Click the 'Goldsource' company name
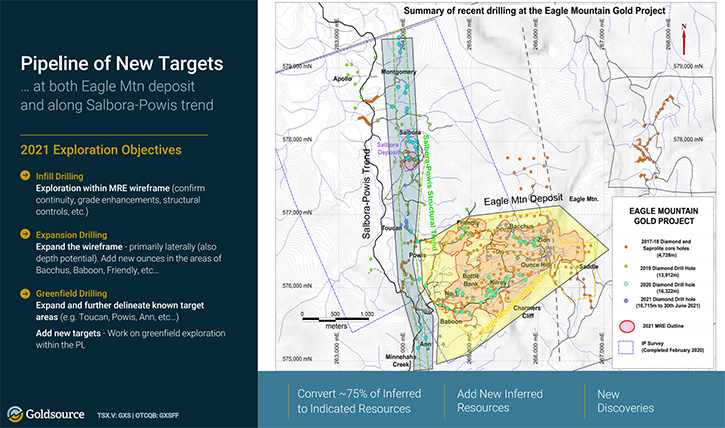The height and width of the screenshot is (428, 725). pos(55,414)
